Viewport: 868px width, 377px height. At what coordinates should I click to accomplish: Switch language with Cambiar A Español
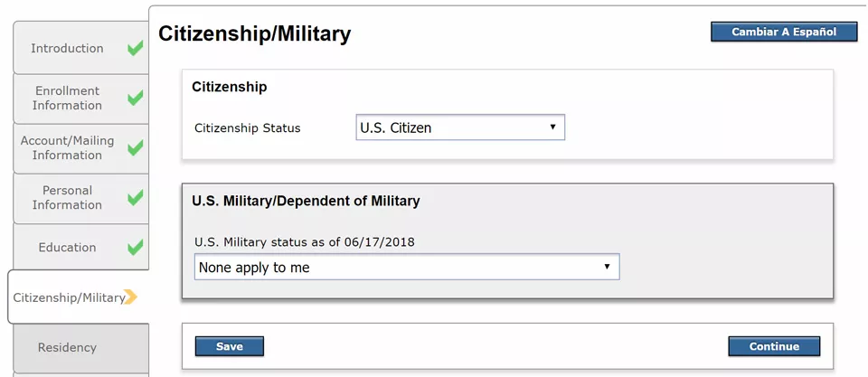coord(784,33)
